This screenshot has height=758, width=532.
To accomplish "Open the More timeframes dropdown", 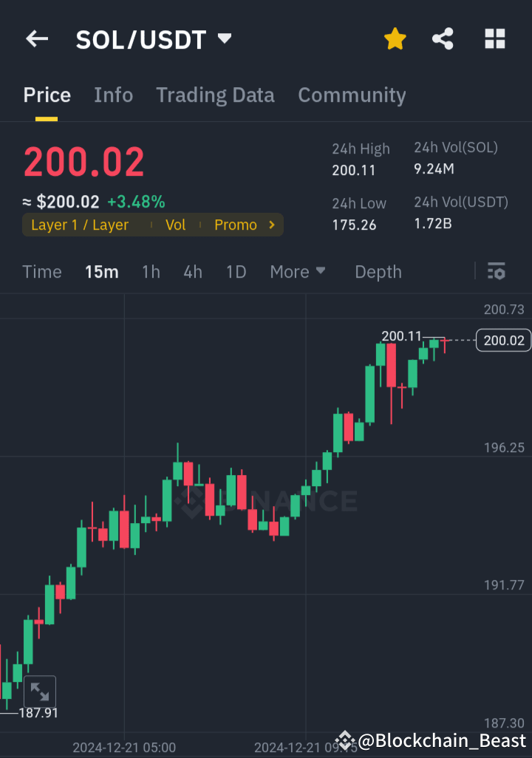I will (x=298, y=272).
